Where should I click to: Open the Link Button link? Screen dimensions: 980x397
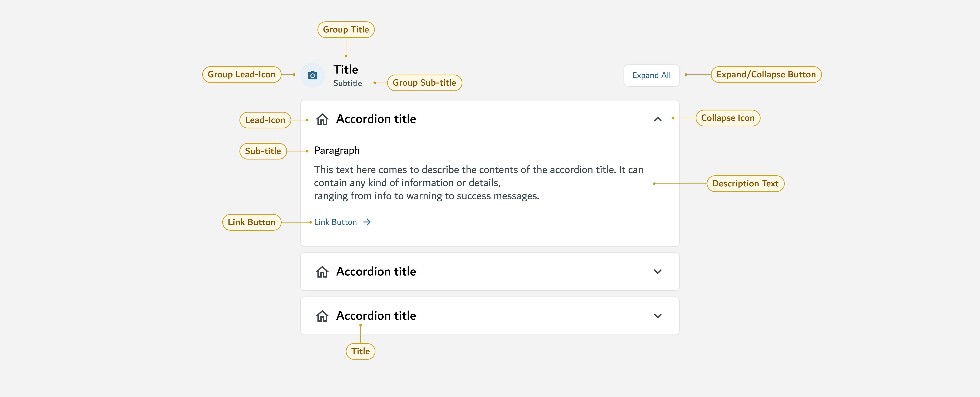(x=342, y=222)
